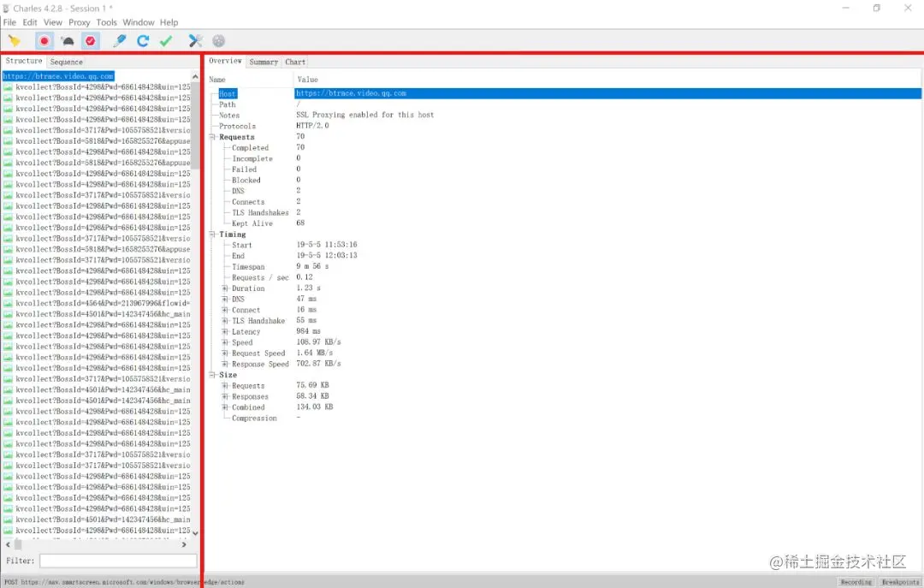Clear the session with the broom icon
The width and height of the screenshot is (924, 588).
coord(15,41)
